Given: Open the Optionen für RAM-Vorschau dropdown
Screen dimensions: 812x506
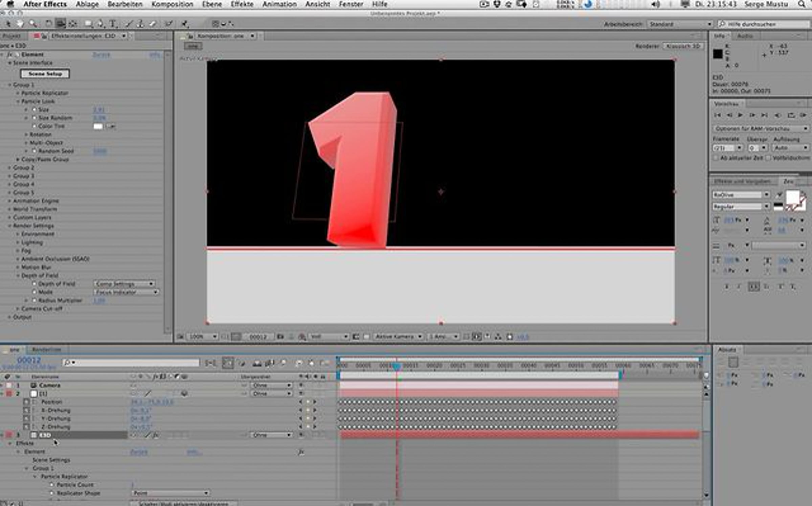Looking at the screenshot, I should coord(761,129).
